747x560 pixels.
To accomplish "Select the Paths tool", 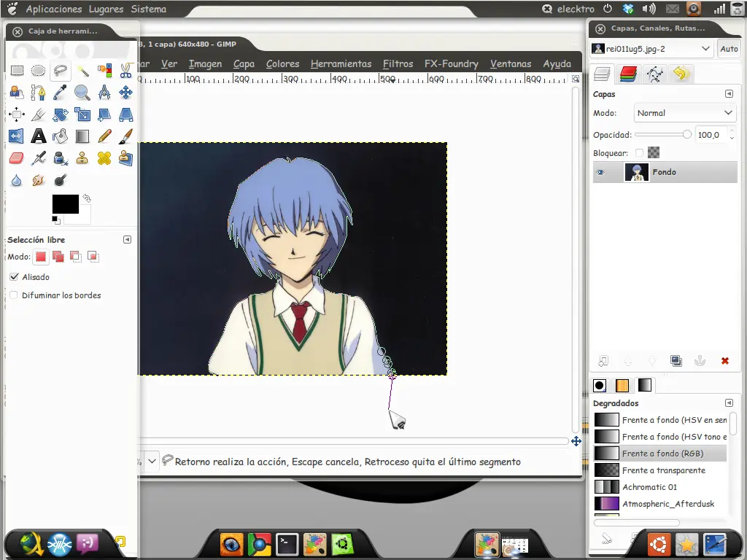I will 38,93.
